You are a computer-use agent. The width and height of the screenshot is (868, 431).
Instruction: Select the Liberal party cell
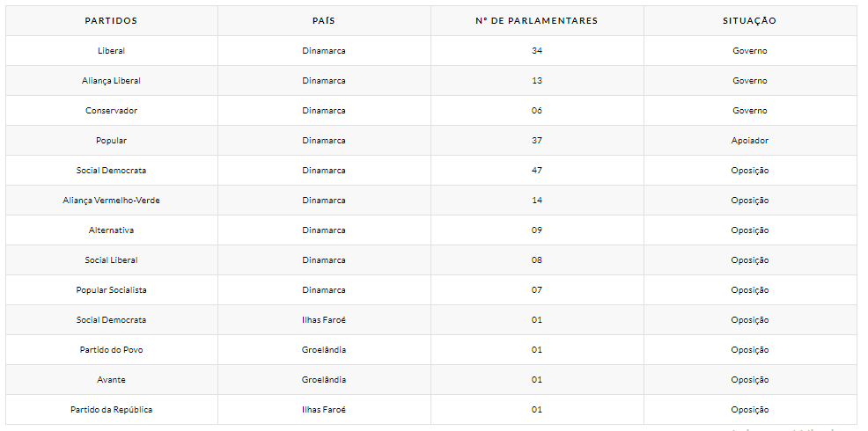[111, 51]
